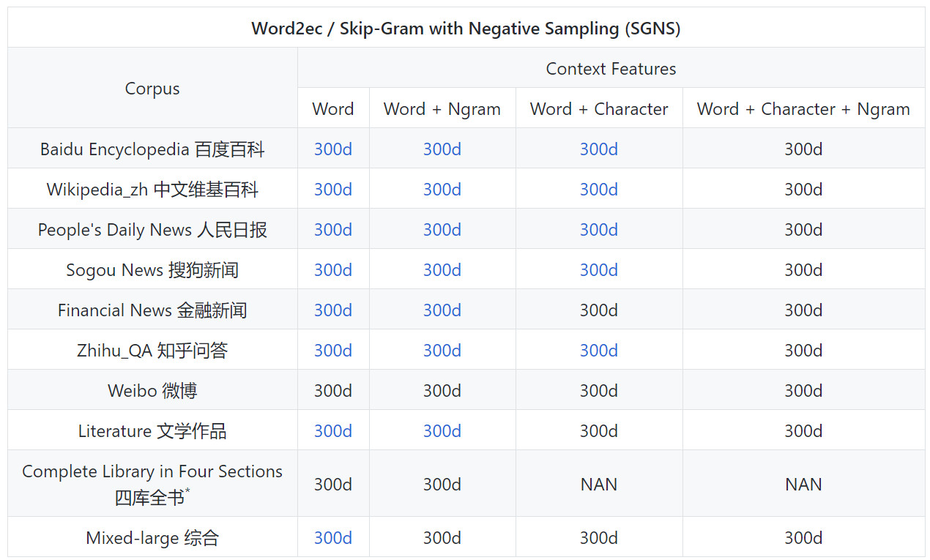Click the Word2ec / Skip-Gram table title
Image resolution: width=930 pixels, height=560 pixels.
click(466, 29)
